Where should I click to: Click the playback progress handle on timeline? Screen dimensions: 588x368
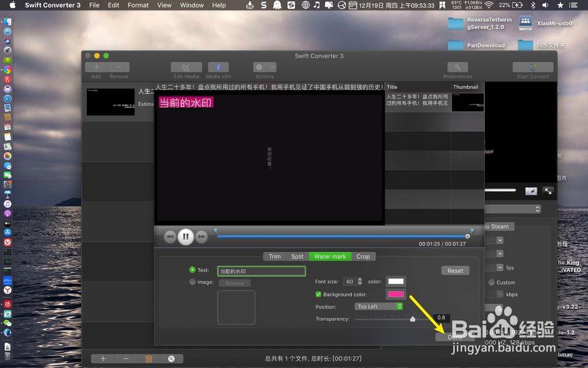click(467, 236)
